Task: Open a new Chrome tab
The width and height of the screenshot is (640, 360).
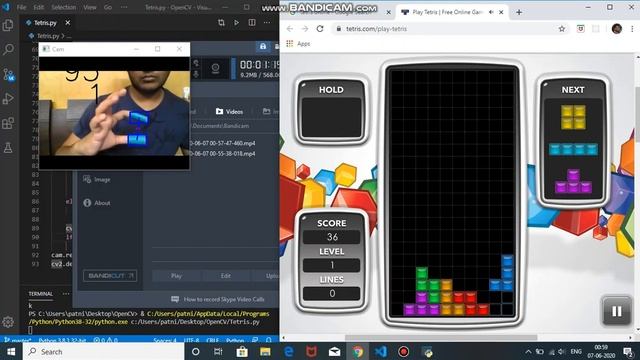Action: tap(519, 12)
